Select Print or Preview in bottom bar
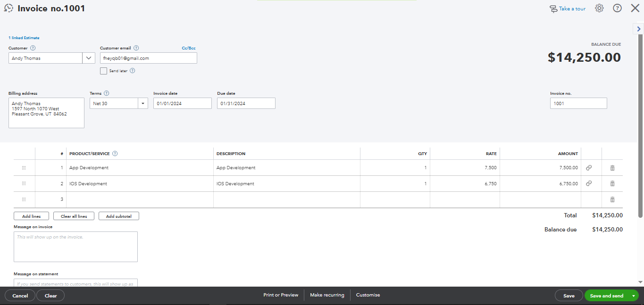This screenshot has height=305, width=644. [281, 295]
